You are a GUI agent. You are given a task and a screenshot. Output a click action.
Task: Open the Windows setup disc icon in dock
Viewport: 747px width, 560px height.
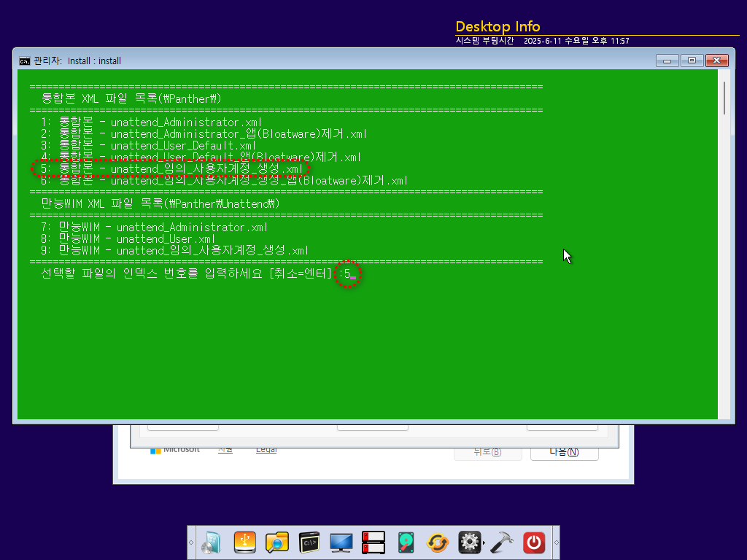coord(212,542)
